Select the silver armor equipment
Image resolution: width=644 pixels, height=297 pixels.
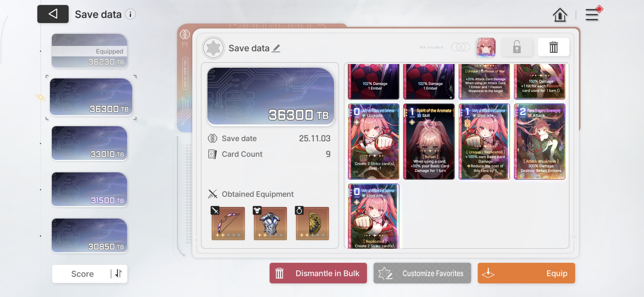tap(270, 223)
